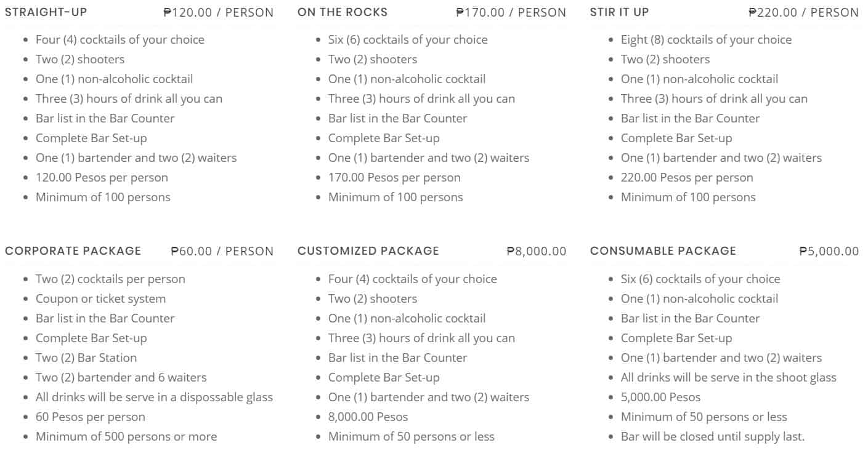Click the ₱120.00 / PERSON price
868x456 pixels.
click(x=219, y=12)
